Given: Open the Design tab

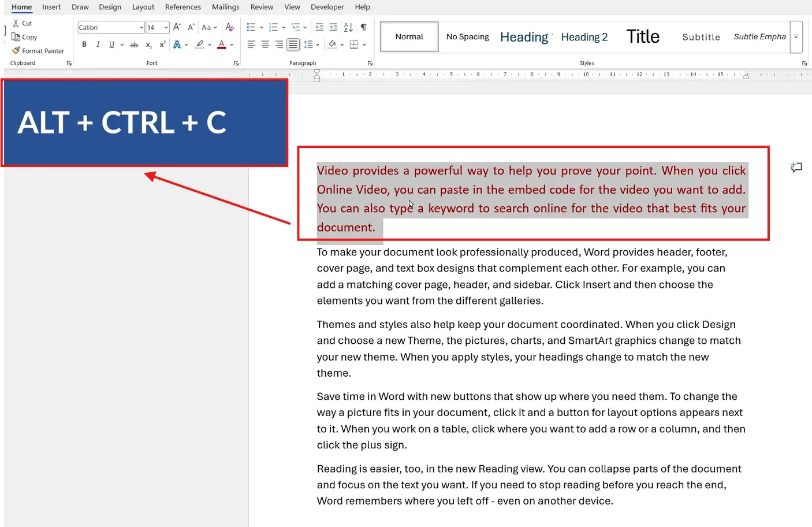Looking at the screenshot, I should pyautogui.click(x=110, y=7).
